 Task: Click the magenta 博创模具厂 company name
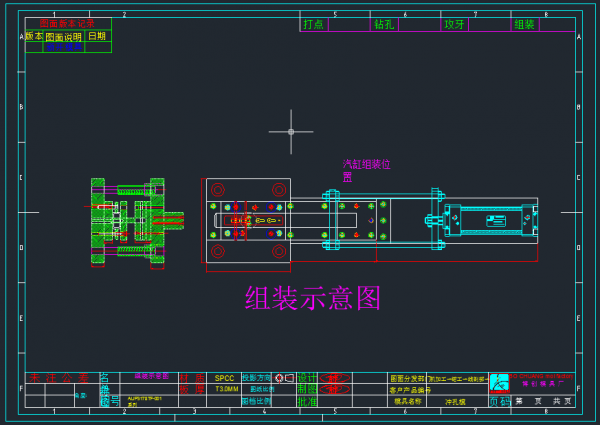[543, 384]
